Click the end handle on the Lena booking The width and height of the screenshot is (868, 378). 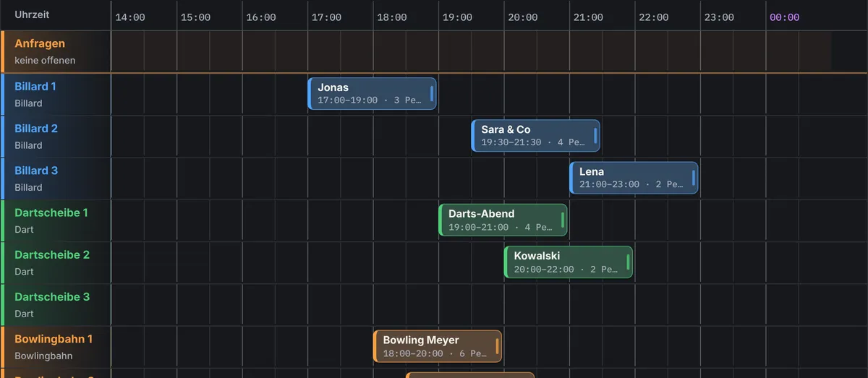pos(694,177)
